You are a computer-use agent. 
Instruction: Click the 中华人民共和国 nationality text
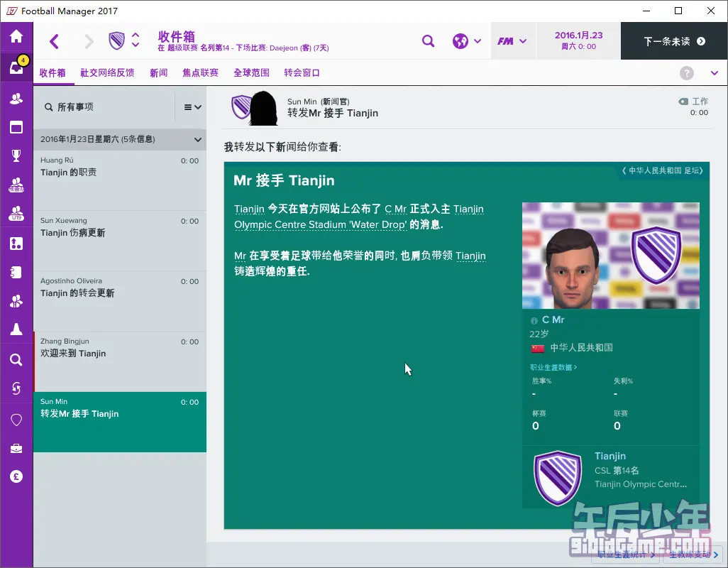pos(581,348)
